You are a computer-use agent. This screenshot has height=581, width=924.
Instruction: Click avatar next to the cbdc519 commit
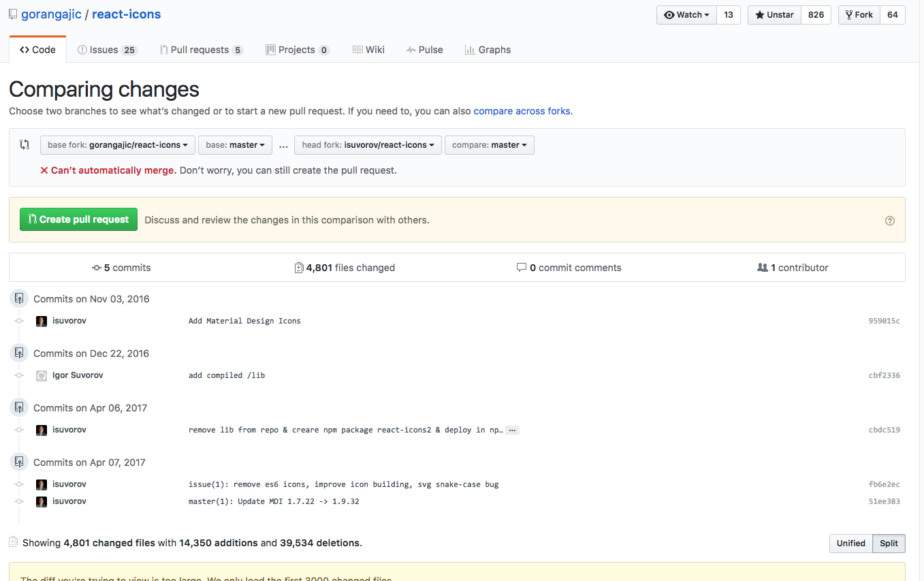click(42, 430)
